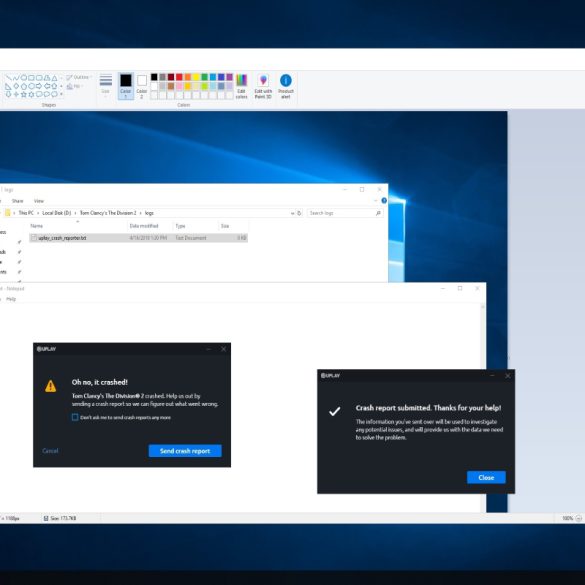Screen dimensions: 585x585
Task: Select the Five-point star shape
Action: [x=24, y=94]
